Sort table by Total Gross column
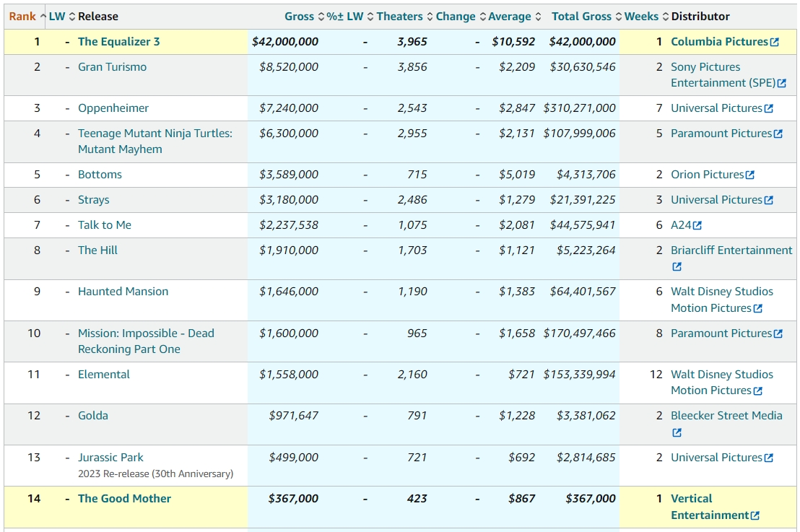 [587, 17]
